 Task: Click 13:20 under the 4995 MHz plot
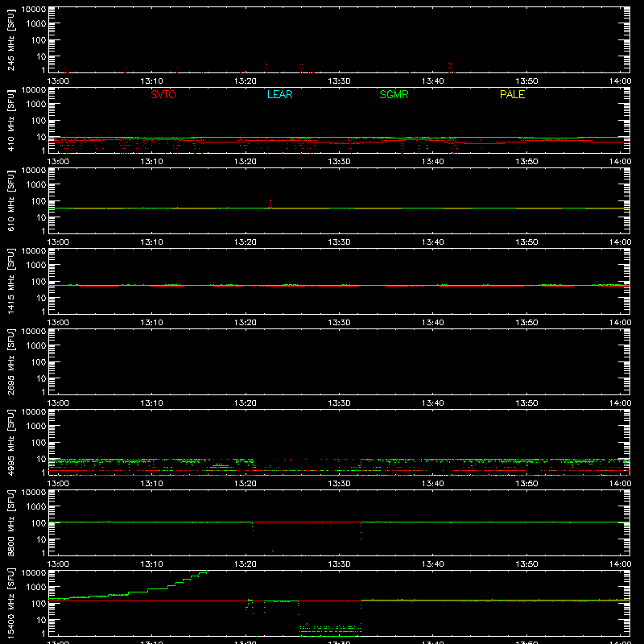[246, 484]
